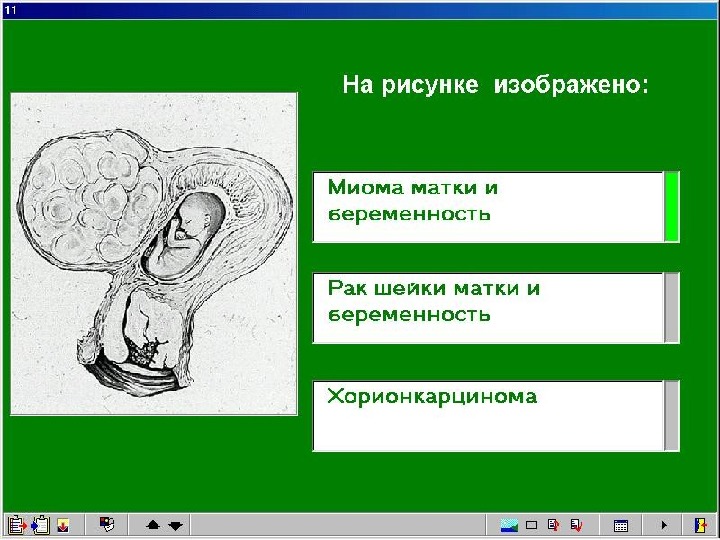Click the color palette and hand icon
The height and width of the screenshot is (540, 720).
coord(107,524)
